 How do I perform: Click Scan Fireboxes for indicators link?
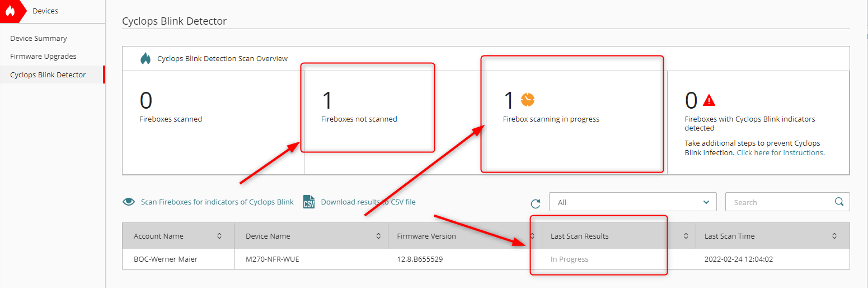(217, 202)
